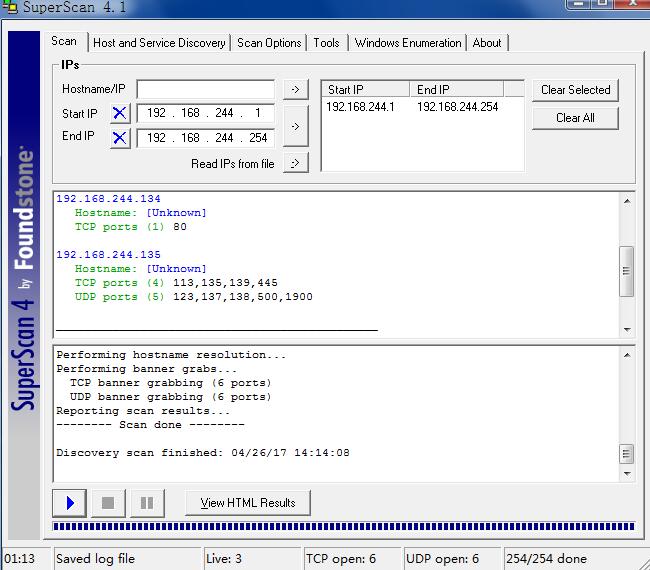Open SuperScan application icon in title bar

pyautogui.click(x=10, y=7)
